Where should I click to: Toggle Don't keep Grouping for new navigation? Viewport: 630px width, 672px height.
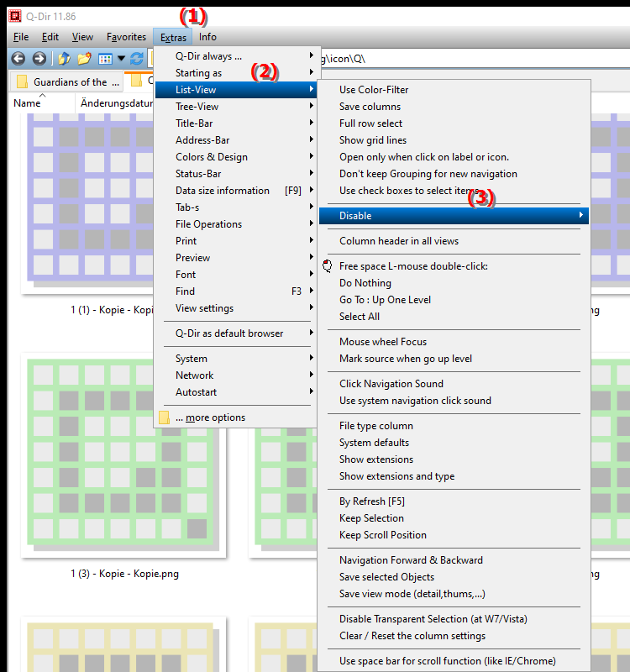pos(454,174)
